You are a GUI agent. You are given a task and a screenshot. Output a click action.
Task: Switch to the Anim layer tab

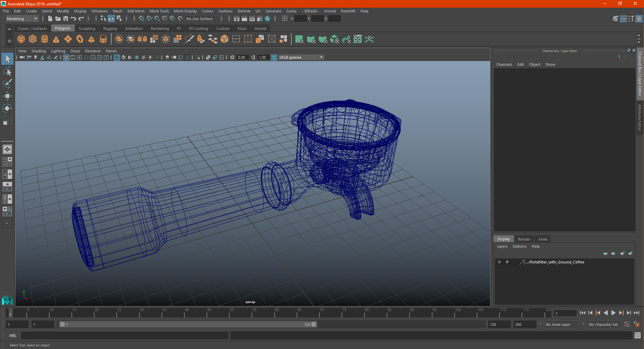tap(542, 239)
